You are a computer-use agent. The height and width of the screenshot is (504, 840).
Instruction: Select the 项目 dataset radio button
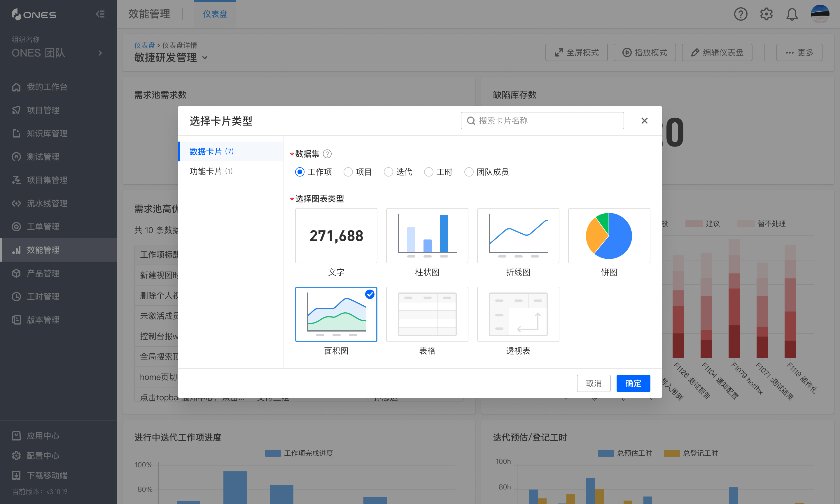pyautogui.click(x=348, y=172)
